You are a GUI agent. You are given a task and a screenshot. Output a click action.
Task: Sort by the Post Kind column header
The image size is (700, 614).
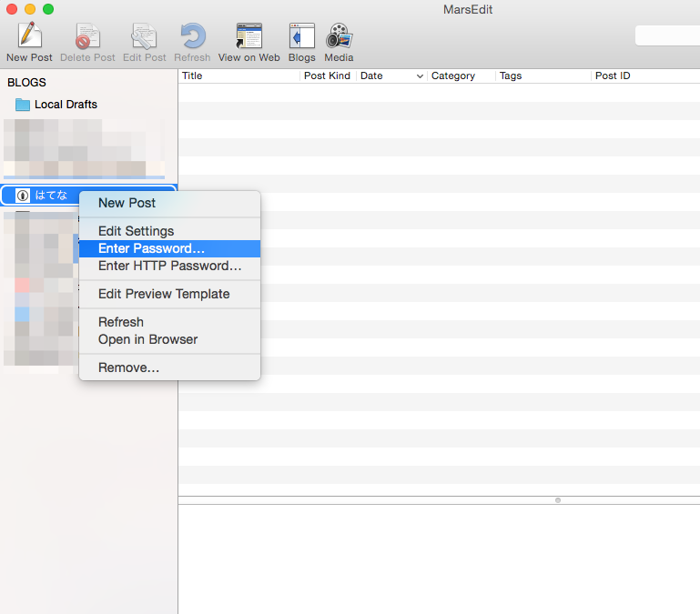point(328,75)
